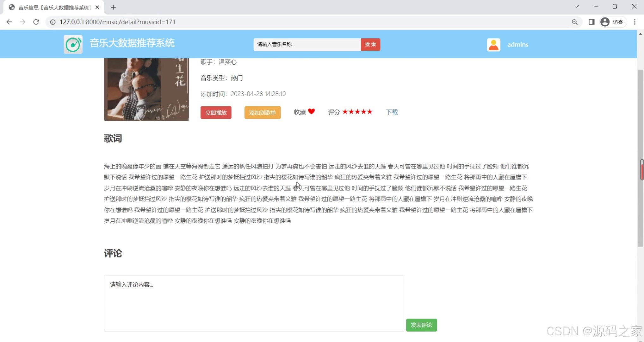Expand the site info panel in address bar
The image size is (644, 342).
point(53,22)
